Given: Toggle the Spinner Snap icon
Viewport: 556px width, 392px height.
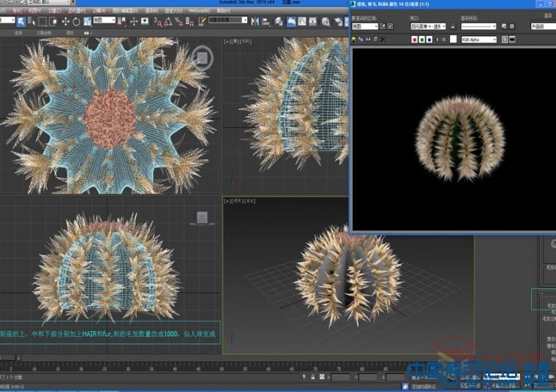Looking at the screenshot, I should 189,22.
